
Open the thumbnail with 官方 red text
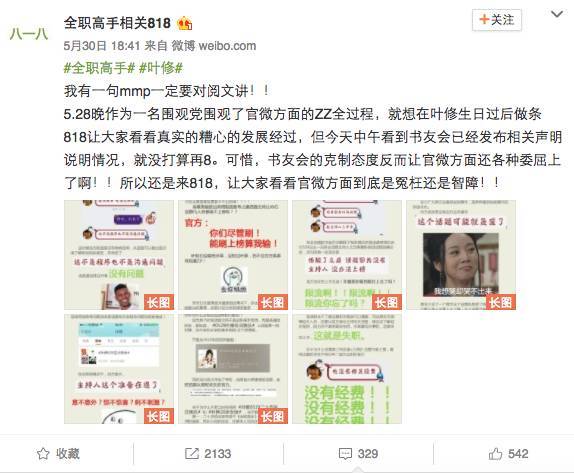pyautogui.click(x=233, y=255)
